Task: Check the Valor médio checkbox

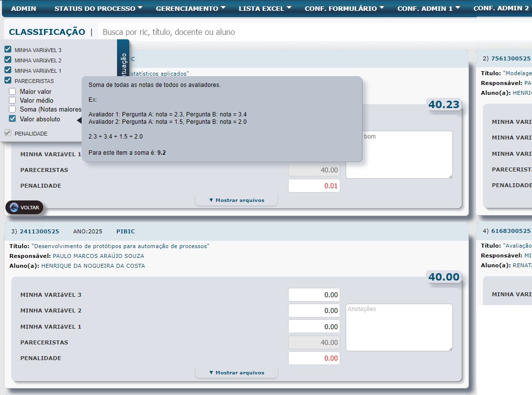Action: 13,100
